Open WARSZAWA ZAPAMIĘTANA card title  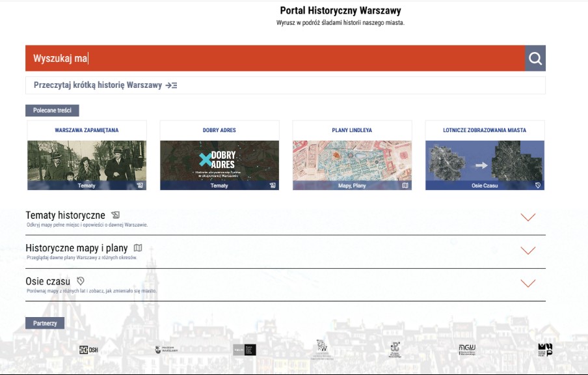tap(87, 130)
